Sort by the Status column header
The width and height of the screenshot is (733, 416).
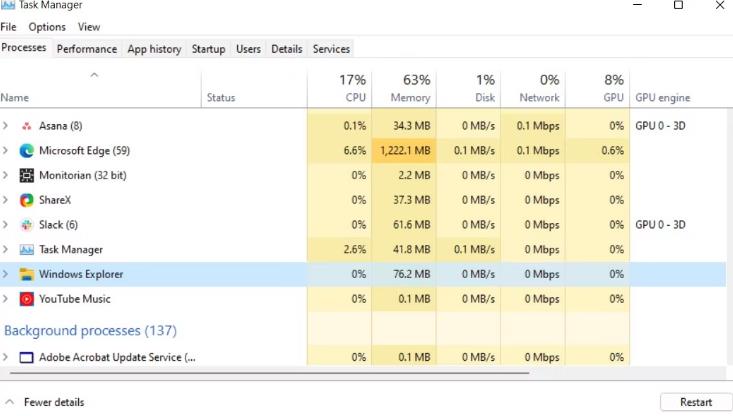click(x=254, y=89)
